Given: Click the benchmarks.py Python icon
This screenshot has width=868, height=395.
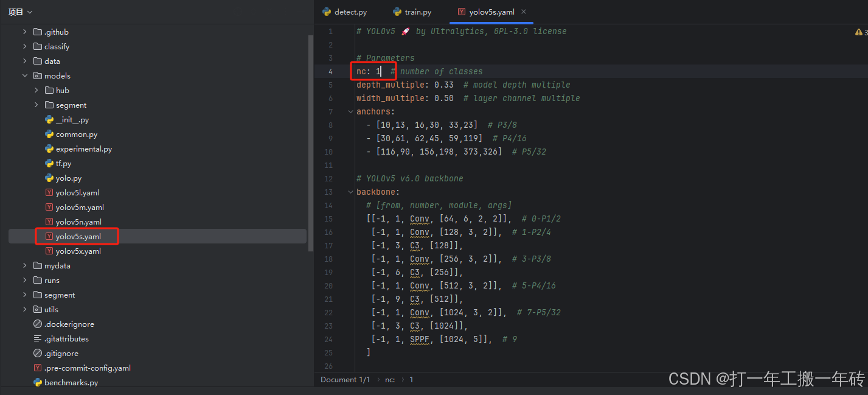Looking at the screenshot, I should 38,382.
